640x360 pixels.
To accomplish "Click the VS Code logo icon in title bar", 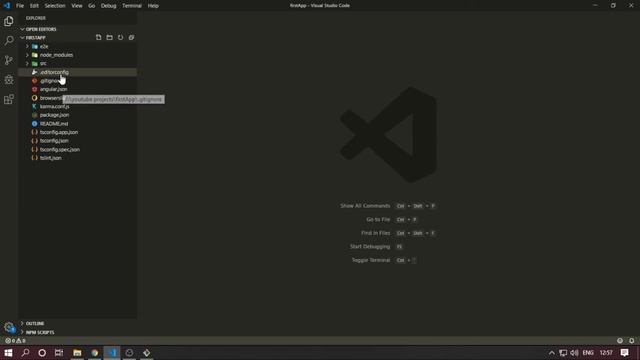I will click(x=7, y=6).
